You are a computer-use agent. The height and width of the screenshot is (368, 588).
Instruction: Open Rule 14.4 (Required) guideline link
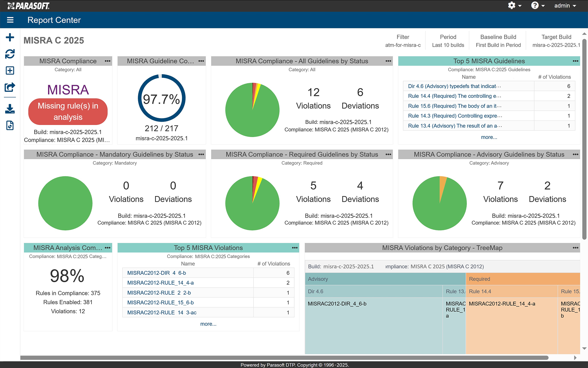(x=454, y=96)
